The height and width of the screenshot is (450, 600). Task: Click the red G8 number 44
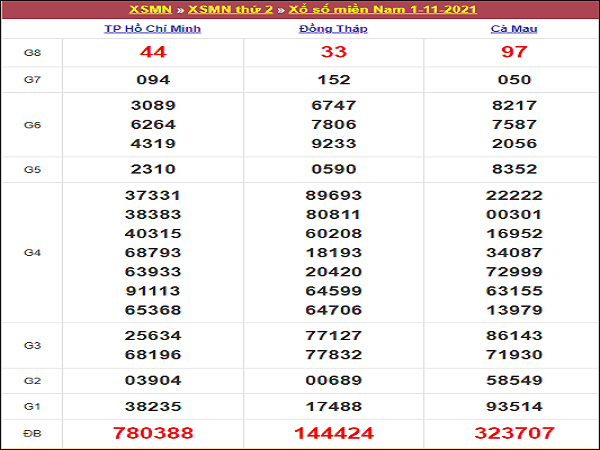[153, 52]
